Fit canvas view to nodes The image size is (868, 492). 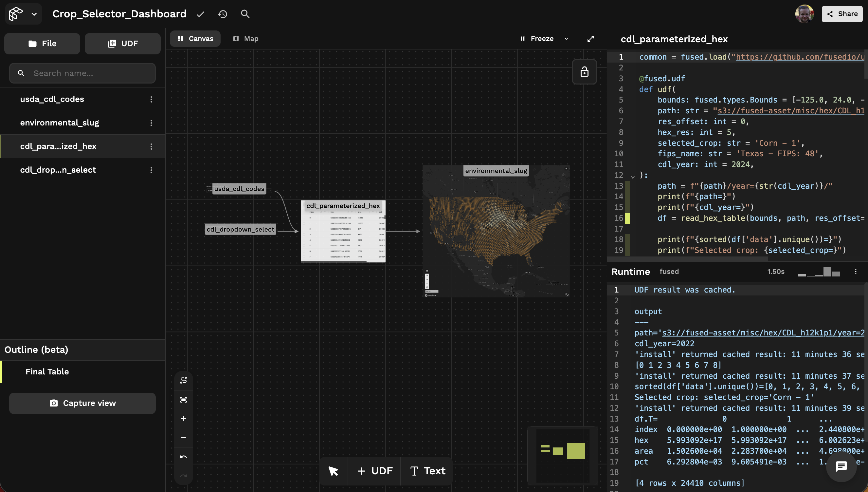[x=183, y=400]
